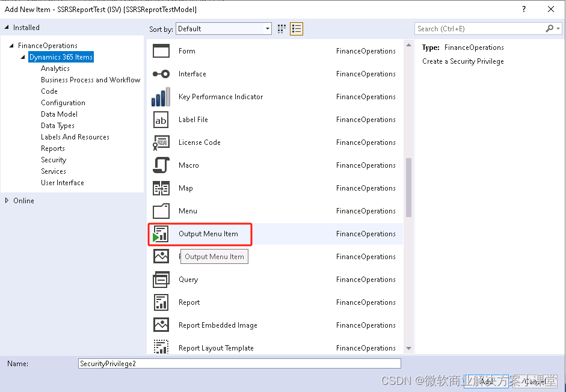Click the list scrollbar down arrow

coord(408,348)
